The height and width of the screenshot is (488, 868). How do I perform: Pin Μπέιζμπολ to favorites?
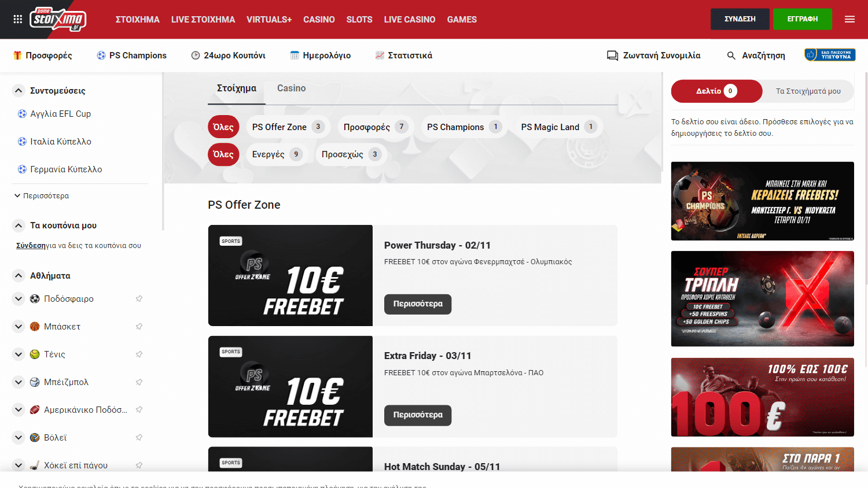[x=139, y=382]
